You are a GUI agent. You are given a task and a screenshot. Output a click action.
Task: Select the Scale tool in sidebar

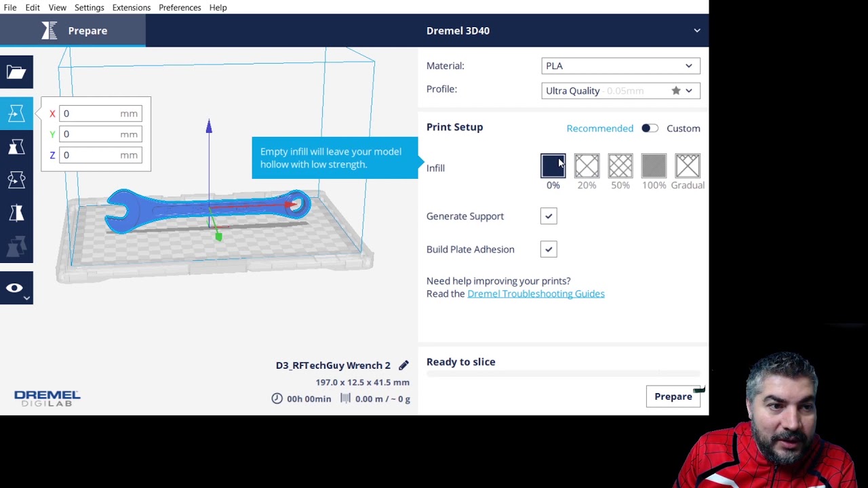pyautogui.click(x=16, y=147)
